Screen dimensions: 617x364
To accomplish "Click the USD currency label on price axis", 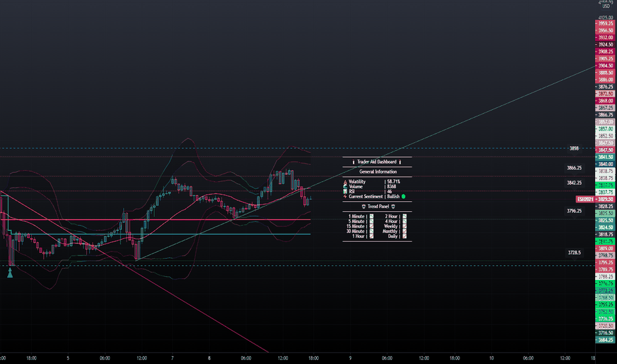I will [606, 7].
